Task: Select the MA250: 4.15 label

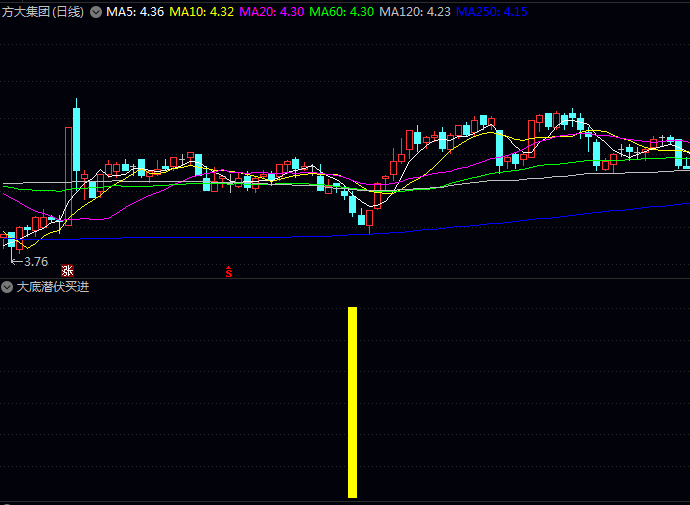Action: point(492,12)
